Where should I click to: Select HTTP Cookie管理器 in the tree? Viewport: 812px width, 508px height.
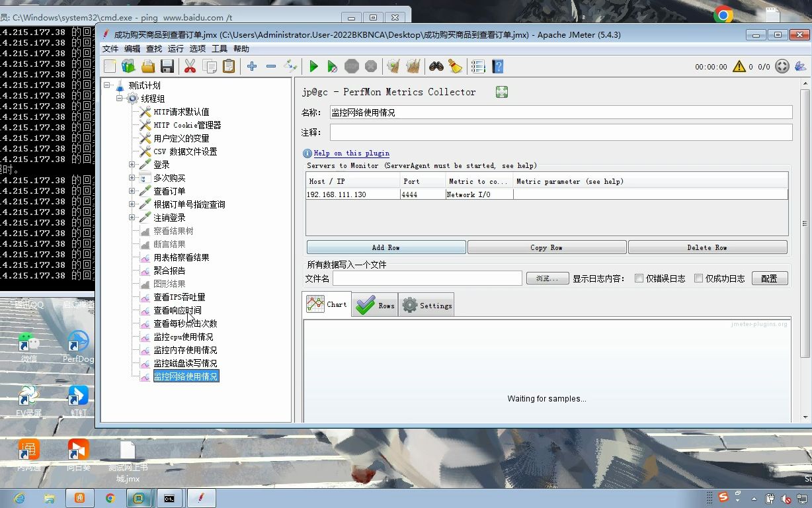pos(187,125)
